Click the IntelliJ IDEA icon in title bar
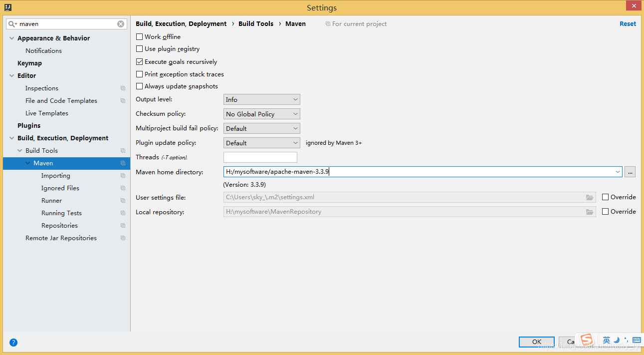 [x=7, y=7]
